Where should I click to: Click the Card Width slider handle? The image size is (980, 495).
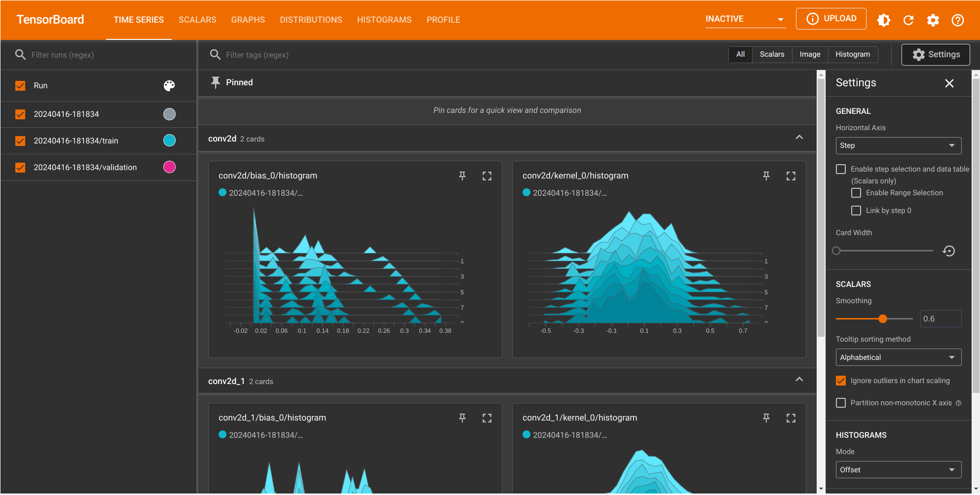click(x=836, y=251)
